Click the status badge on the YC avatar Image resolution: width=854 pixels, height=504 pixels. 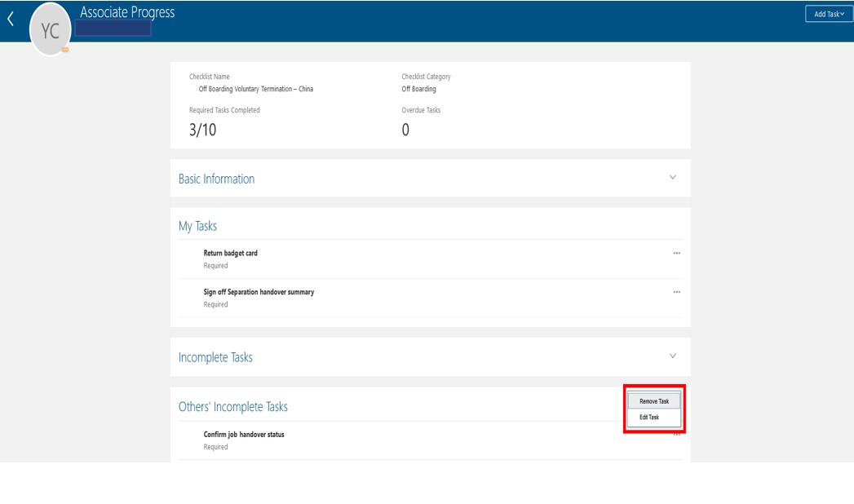tap(64, 51)
